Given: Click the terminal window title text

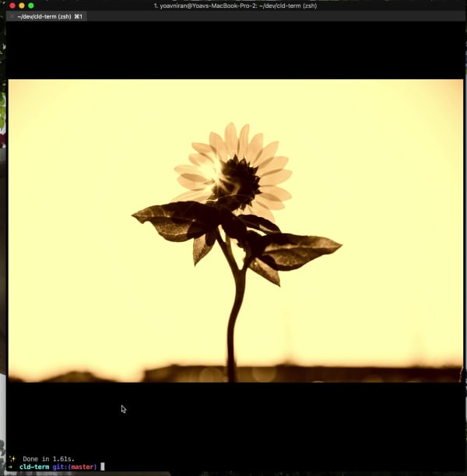Looking at the screenshot, I should click(235, 5).
